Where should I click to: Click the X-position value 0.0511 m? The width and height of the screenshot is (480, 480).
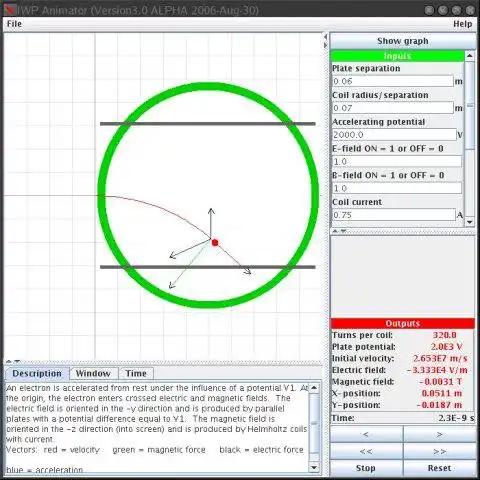point(442,393)
